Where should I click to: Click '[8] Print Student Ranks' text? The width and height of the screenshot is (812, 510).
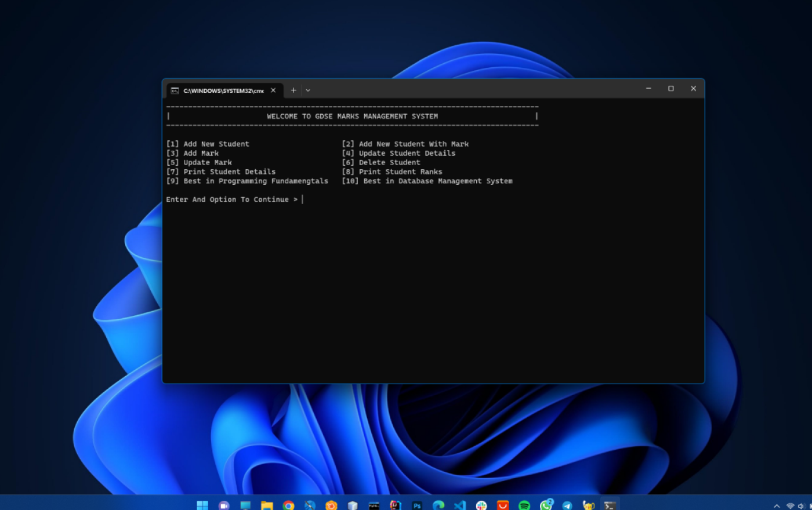coord(392,172)
